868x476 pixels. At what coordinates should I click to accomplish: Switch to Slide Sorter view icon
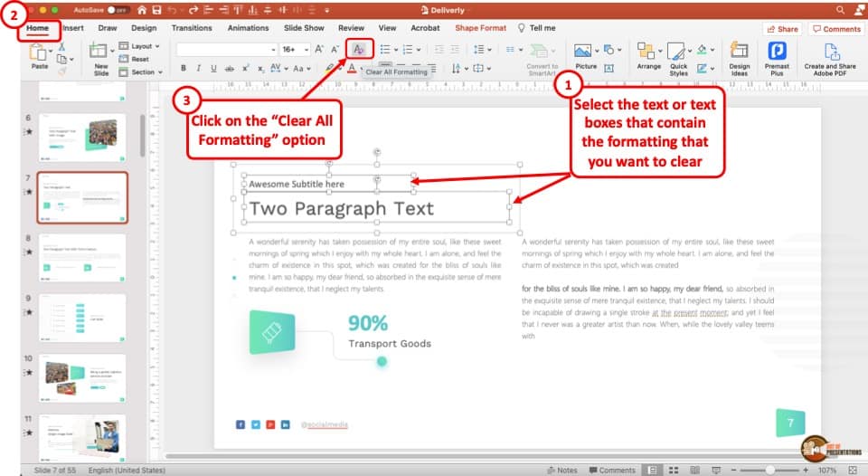tap(674, 470)
